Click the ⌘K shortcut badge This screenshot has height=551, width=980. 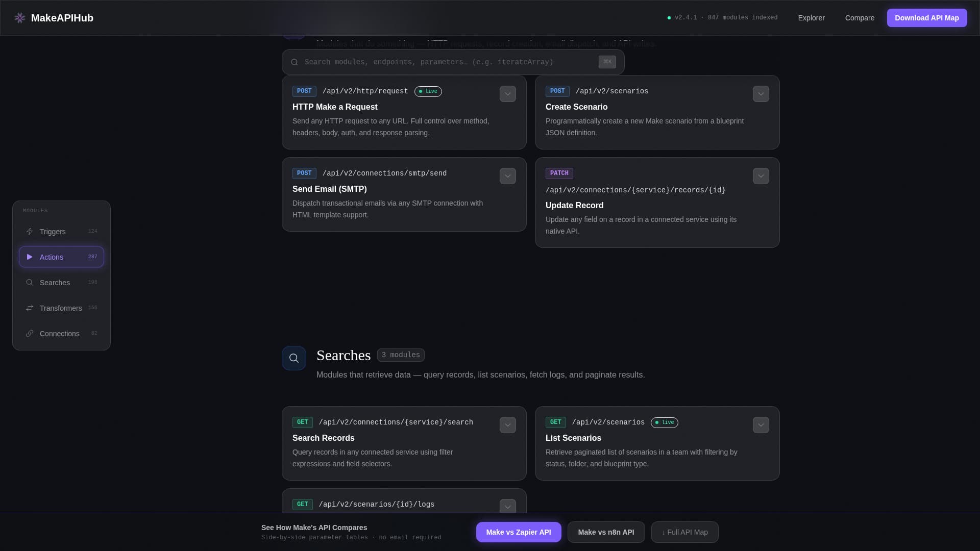pyautogui.click(x=607, y=62)
